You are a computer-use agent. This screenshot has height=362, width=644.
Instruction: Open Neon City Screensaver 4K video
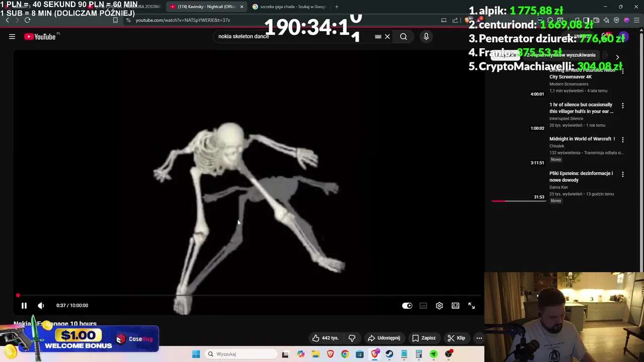click(581, 73)
